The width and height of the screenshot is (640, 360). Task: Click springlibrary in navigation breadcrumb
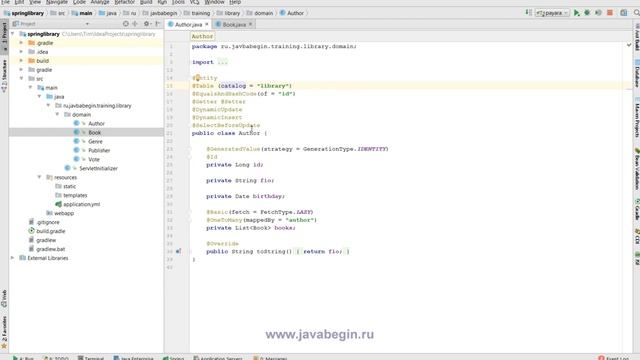pos(24,13)
